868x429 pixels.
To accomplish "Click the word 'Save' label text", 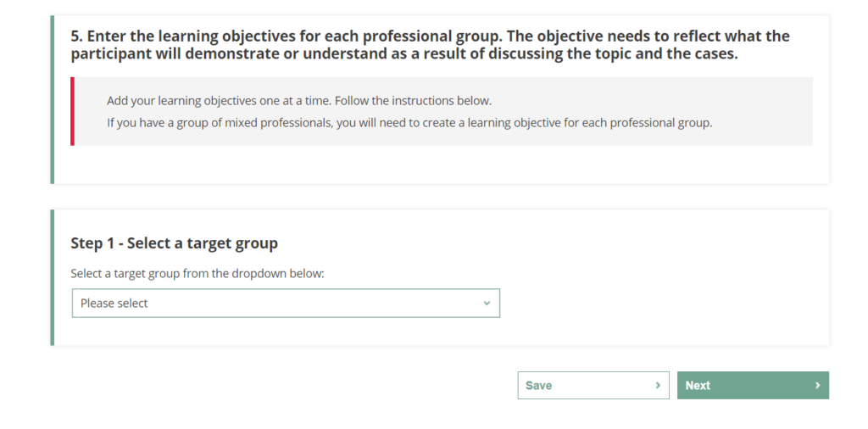I will [538, 385].
